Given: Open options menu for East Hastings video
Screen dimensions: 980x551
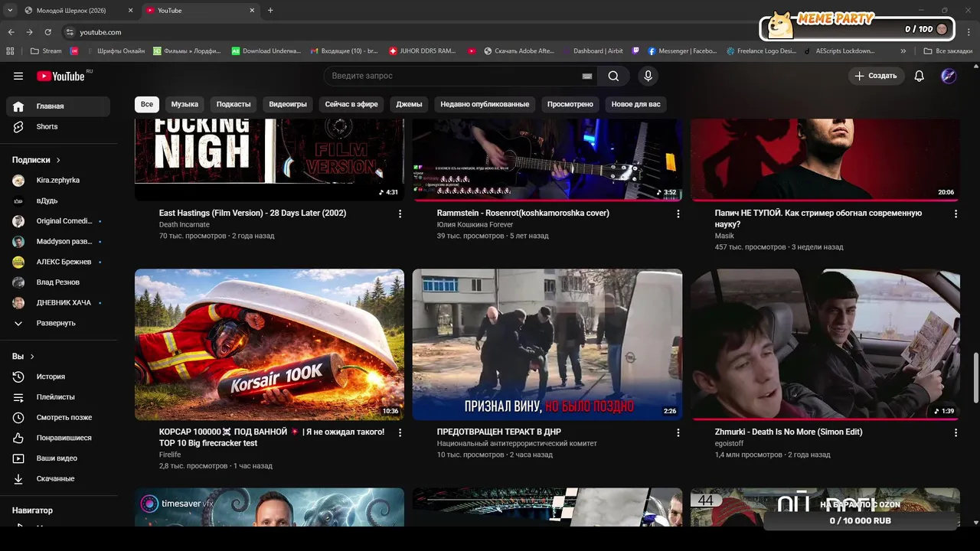Looking at the screenshot, I should click(x=400, y=214).
